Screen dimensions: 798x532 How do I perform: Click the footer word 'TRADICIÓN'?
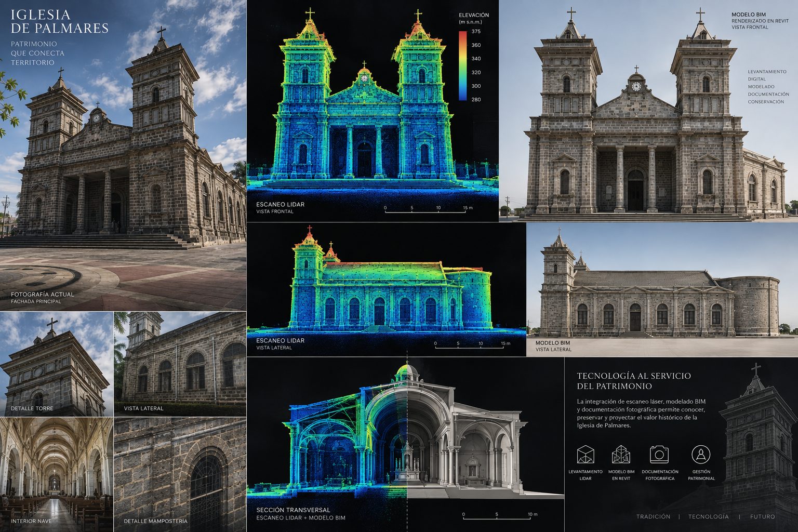[x=654, y=516]
